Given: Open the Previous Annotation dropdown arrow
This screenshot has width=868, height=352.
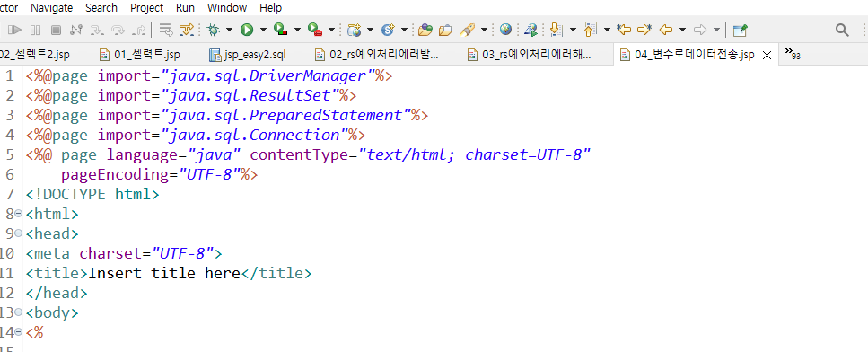Looking at the screenshot, I should (x=607, y=30).
